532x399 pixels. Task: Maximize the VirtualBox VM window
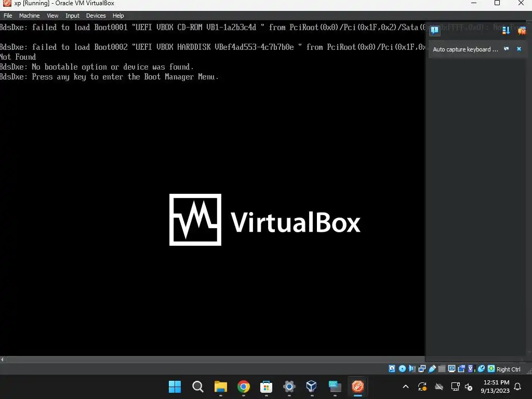coord(497,3)
